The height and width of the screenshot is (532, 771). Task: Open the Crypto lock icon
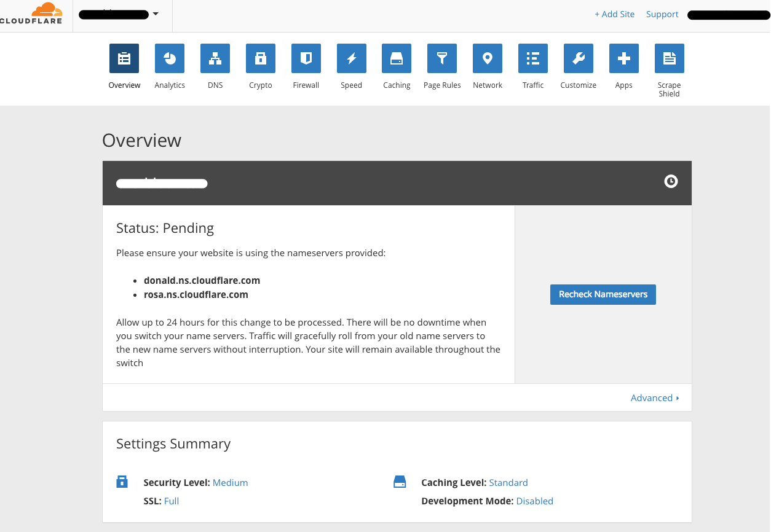[261, 58]
